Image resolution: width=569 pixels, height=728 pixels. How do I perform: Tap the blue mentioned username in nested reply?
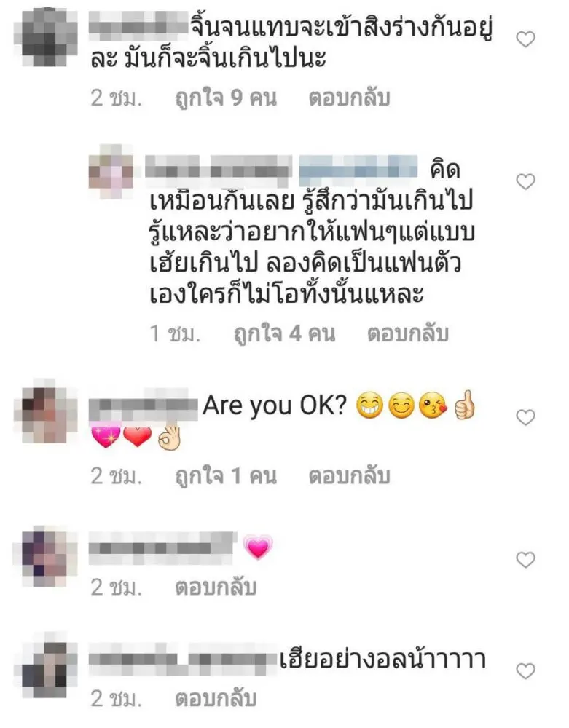tap(358, 167)
